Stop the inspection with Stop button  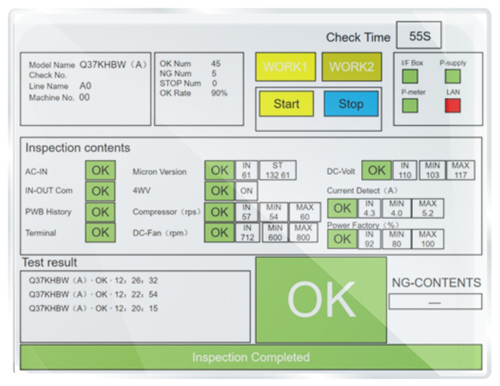(351, 104)
